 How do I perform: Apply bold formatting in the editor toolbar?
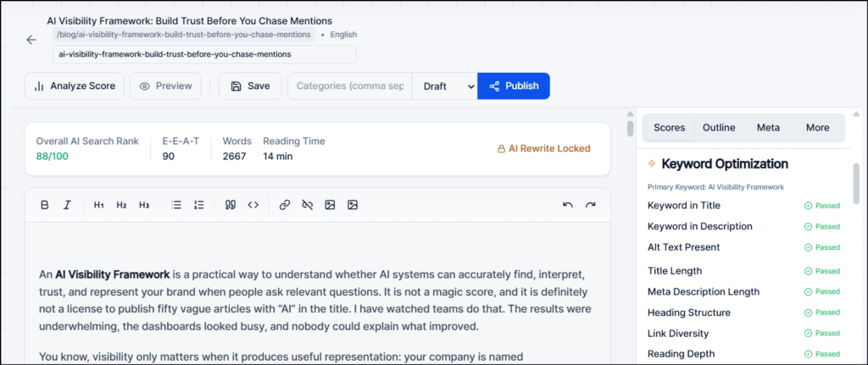coord(45,205)
